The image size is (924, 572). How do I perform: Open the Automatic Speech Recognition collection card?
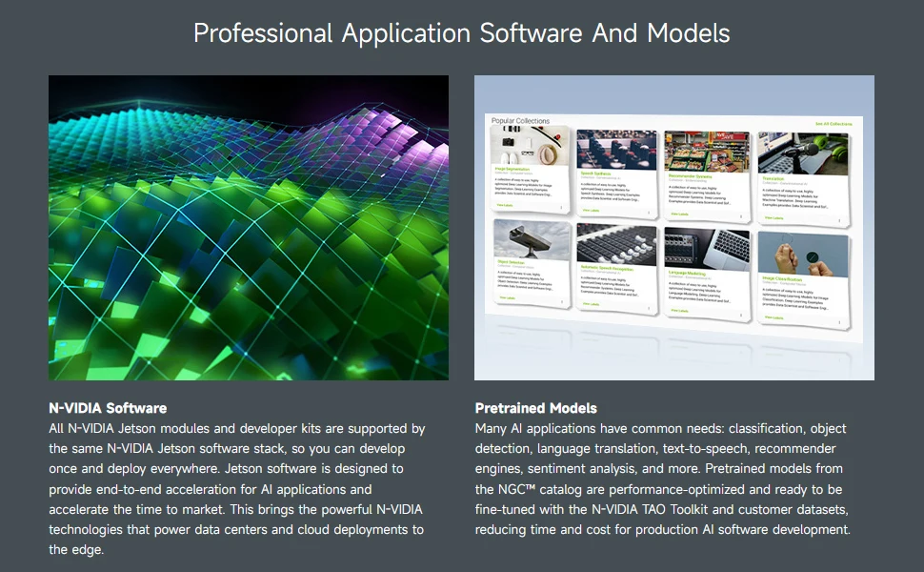coord(616,270)
